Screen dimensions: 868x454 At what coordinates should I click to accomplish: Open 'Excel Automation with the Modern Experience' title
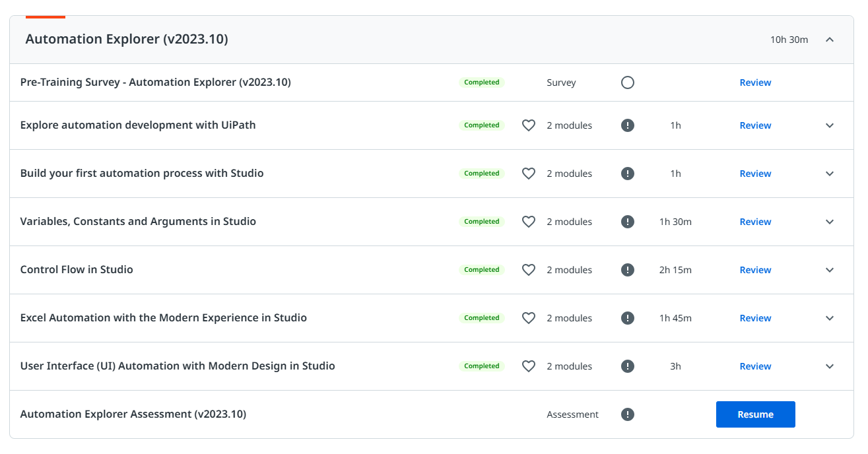164,318
